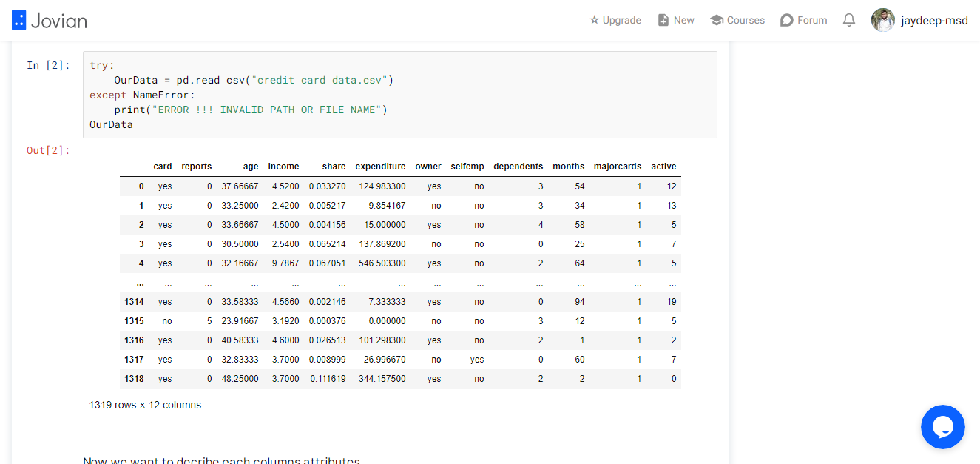The width and height of the screenshot is (980, 464).
Task: Open the chat support bubble
Action: (943, 427)
